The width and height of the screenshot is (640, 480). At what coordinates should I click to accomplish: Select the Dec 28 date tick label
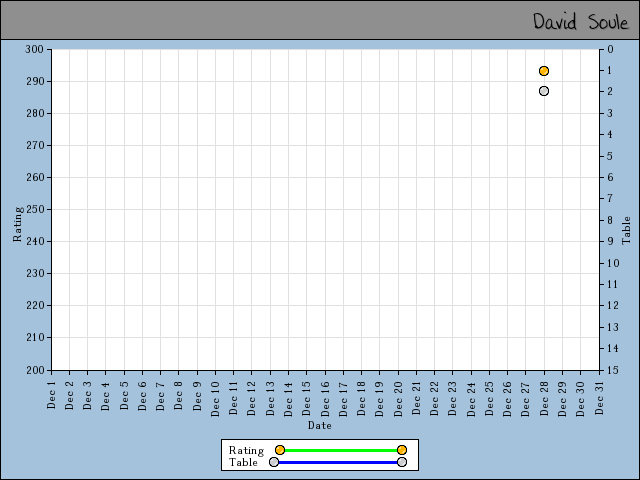coord(545,394)
